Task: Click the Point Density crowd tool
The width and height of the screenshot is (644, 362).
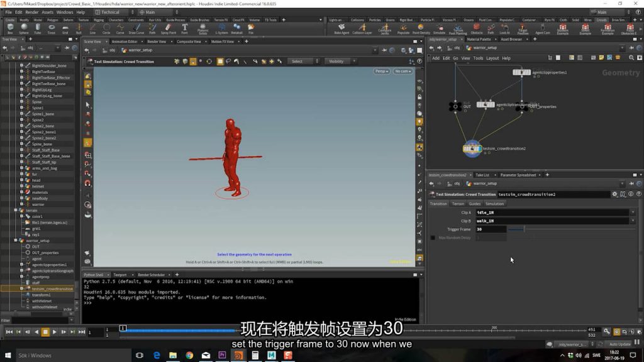Action: (x=421, y=29)
